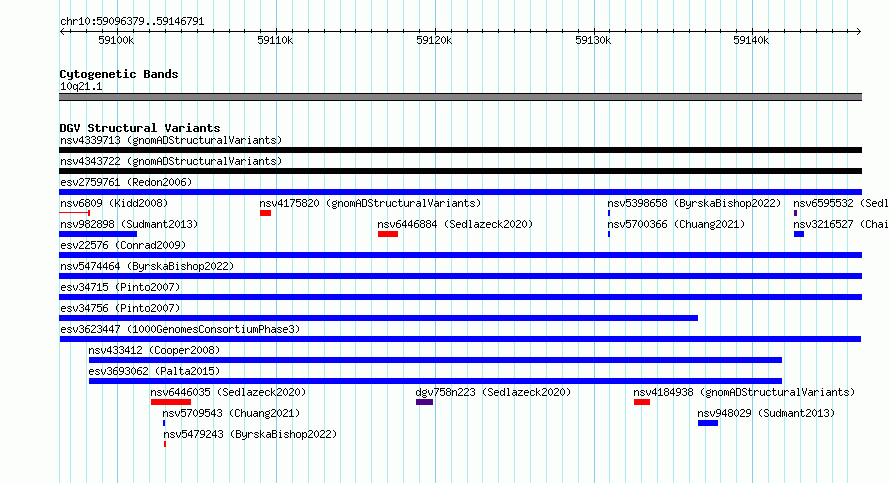Click the blue bar under esv3623447
This screenshot has height=483, width=890.
click(x=460, y=339)
